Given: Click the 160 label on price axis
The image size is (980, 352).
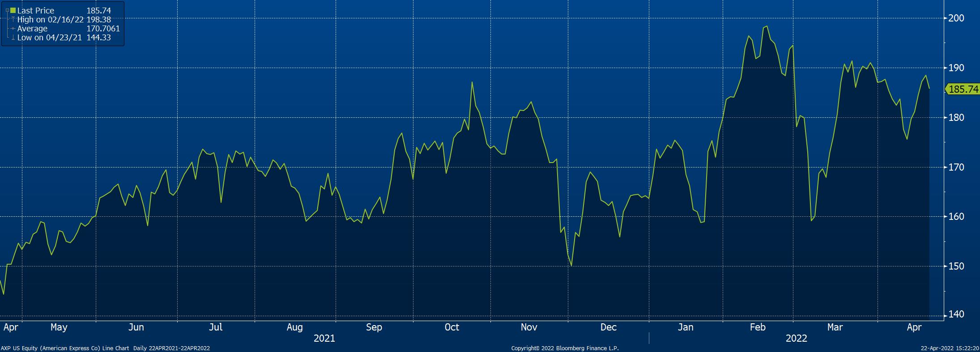Looking at the screenshot, I should point(957,217).
